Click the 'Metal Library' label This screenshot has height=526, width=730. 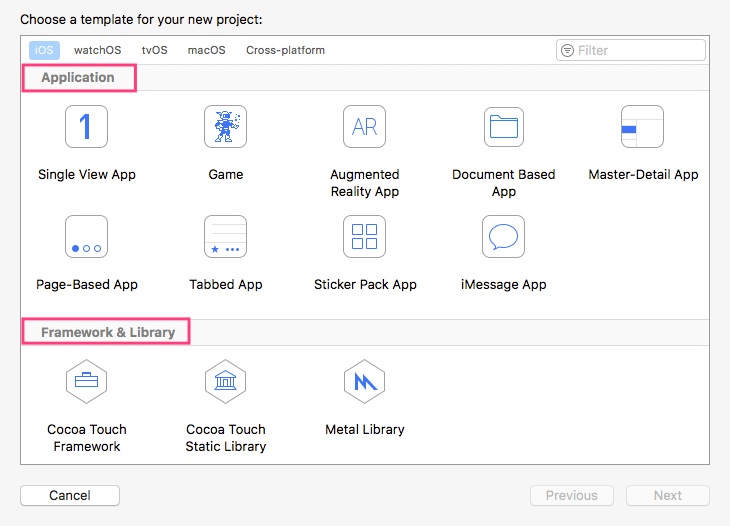365,429
